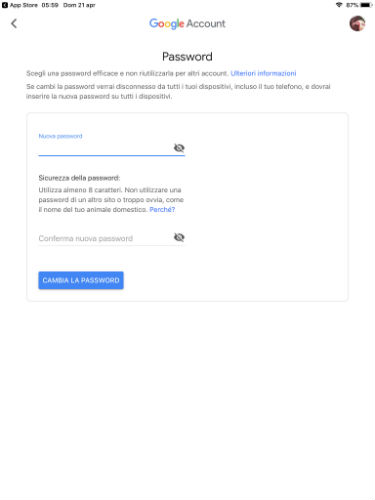Tap the battery indicator icon

(x=366, y=5)
